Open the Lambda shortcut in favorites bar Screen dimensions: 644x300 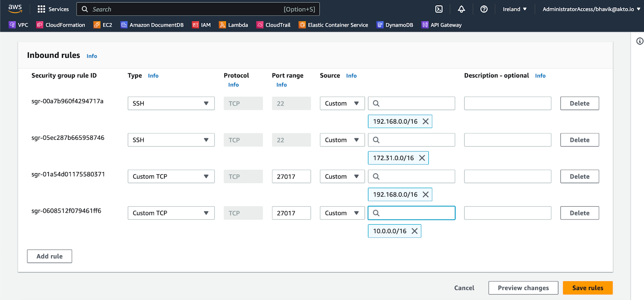233,25
